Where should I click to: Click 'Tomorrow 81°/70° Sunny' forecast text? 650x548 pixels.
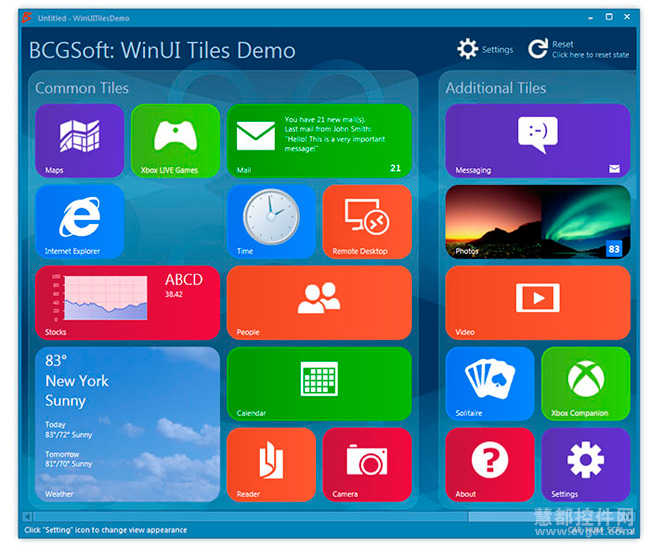pos(69,459)
